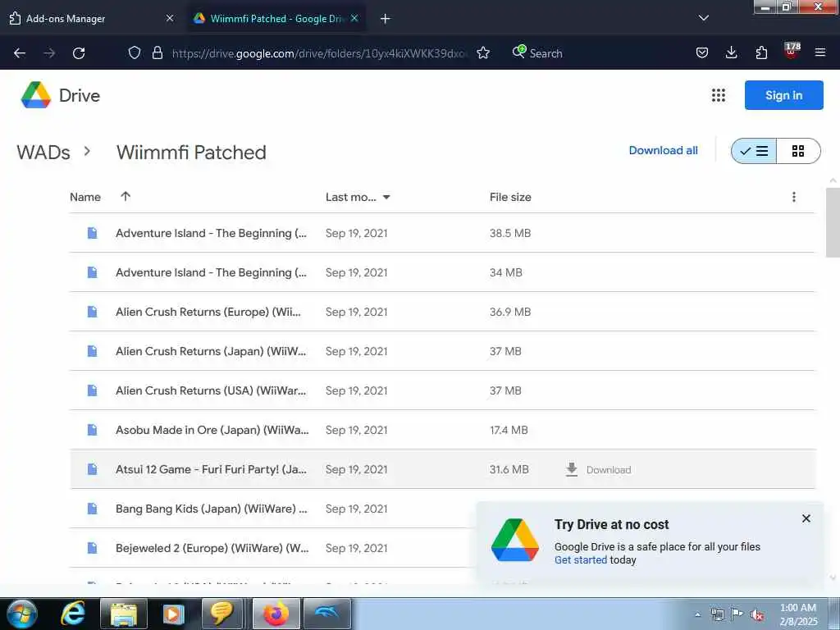Click the page vertical scrollbar thumb
840x630 pixels.
[832, 222]
